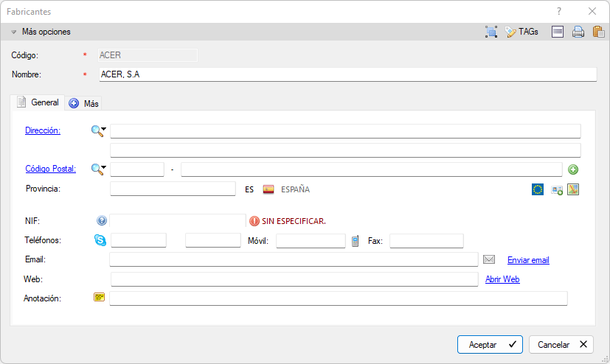
Task: Click the yellow note icon beside Anotación
Action: click(x=100, y=298)
